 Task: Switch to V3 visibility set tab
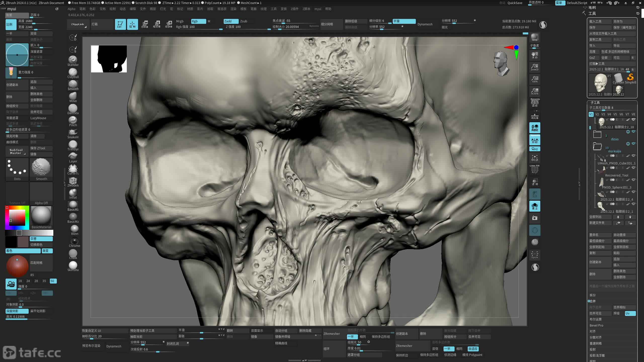[603, 114]
